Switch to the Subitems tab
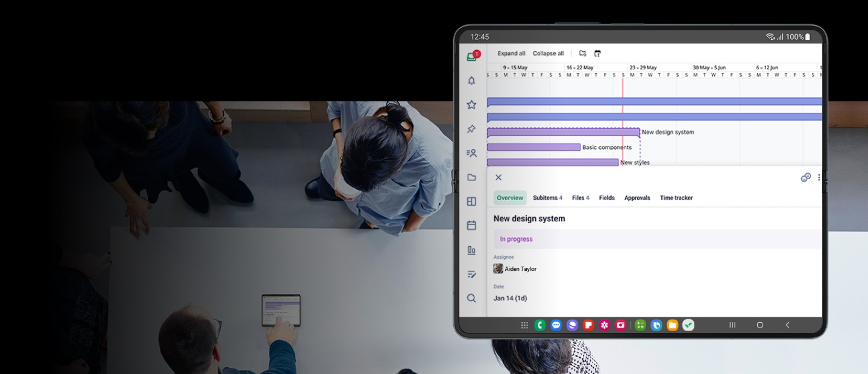This screenshot has height=374, width=868. (x=547, y=198)
